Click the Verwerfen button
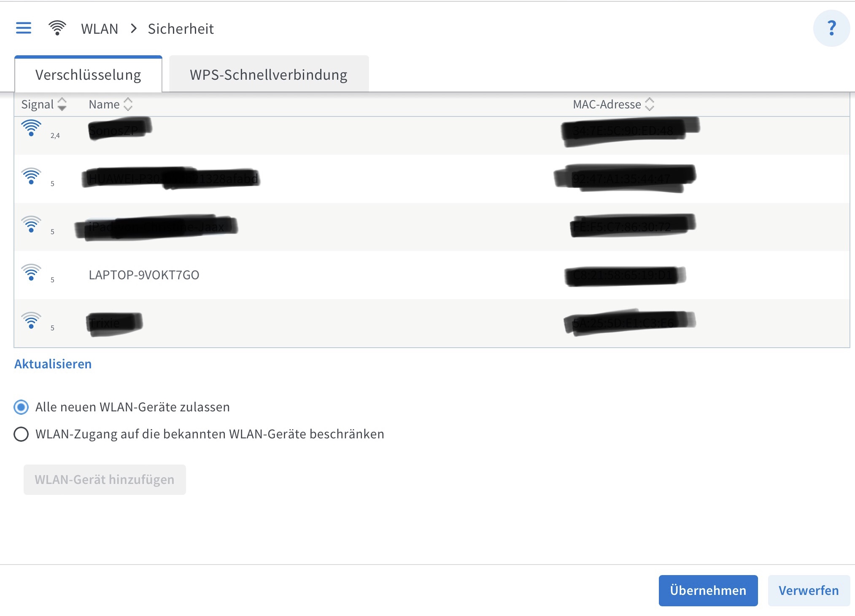The width and height of the screenshot is (855, 616). pos(808,590)
